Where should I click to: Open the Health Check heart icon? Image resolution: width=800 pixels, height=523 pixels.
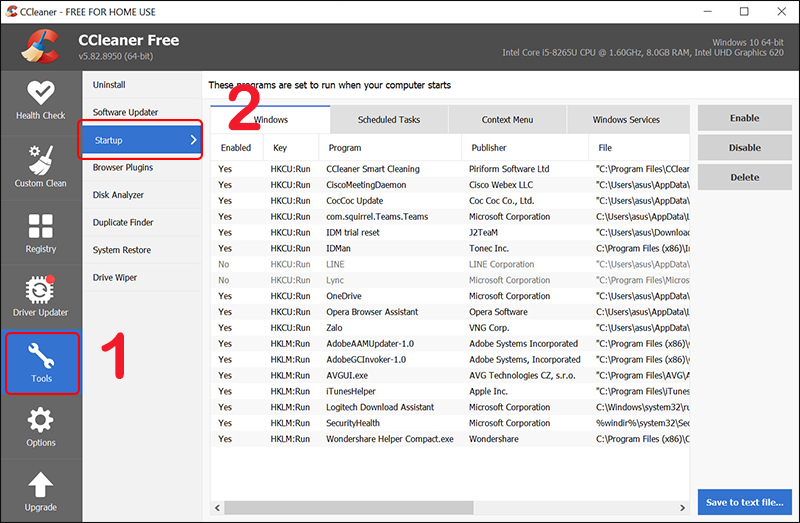(41, 93)
